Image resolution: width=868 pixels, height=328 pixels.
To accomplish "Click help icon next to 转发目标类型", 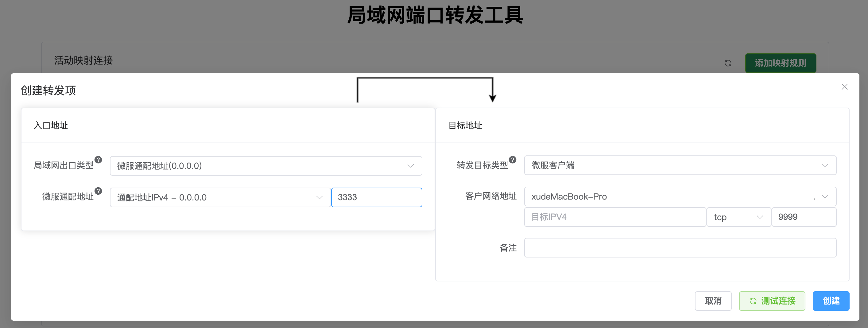I will click(x=513, y=159).
